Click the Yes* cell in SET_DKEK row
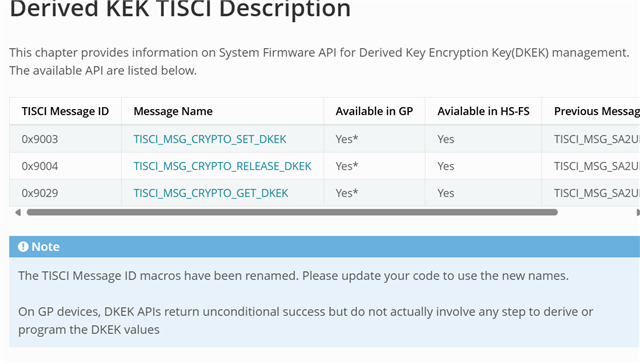640x364 pixels. pos(374,139)
